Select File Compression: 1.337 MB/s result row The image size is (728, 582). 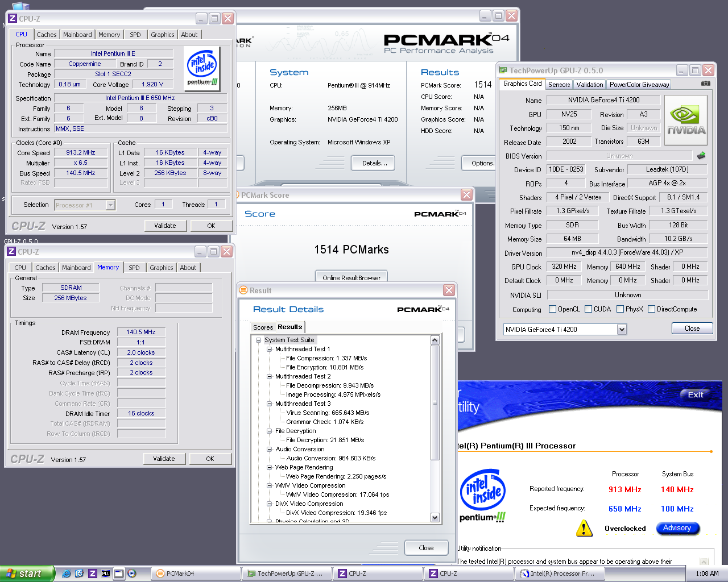pos(326,358)
